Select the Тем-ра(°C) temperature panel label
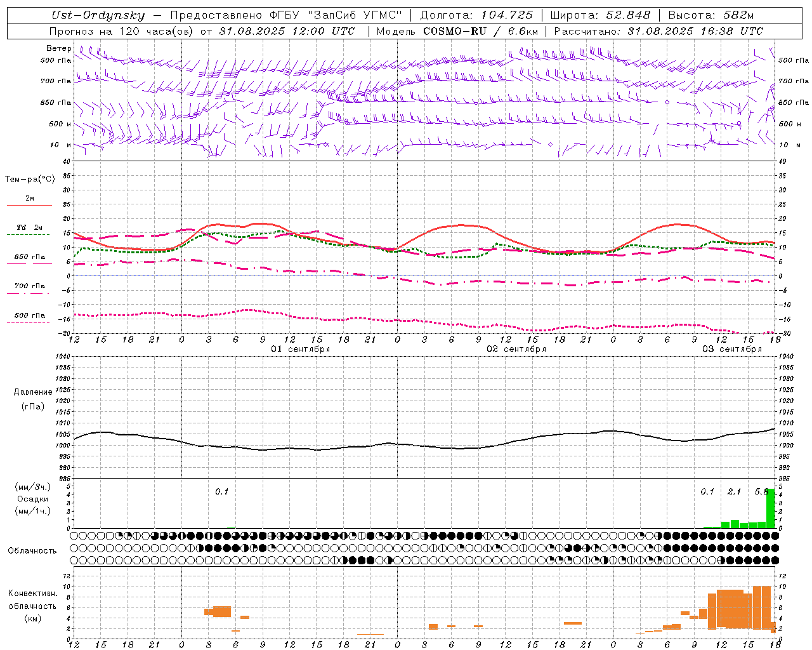812x650 pixels. (x=30, y=180)
